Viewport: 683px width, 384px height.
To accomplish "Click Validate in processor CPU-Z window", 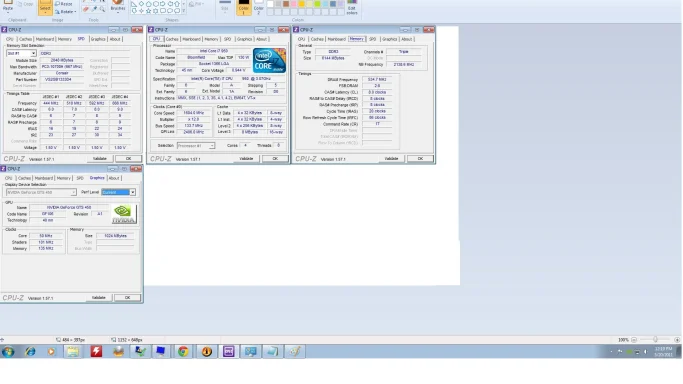I will click(x=246, y=158).
